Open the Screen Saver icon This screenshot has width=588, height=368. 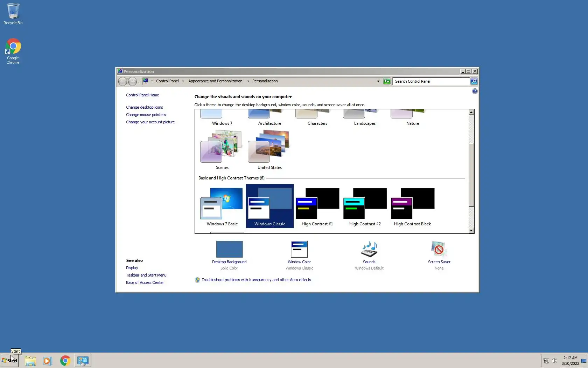[x=439, y=249]
